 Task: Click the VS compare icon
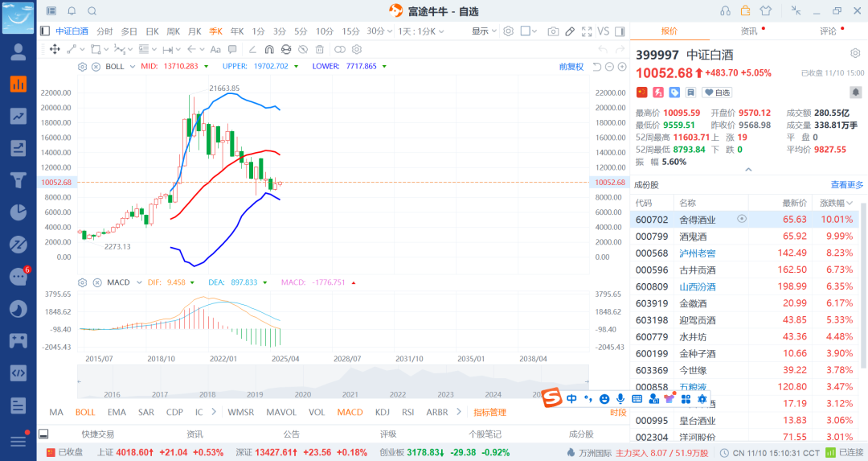[x=604, y=31]
